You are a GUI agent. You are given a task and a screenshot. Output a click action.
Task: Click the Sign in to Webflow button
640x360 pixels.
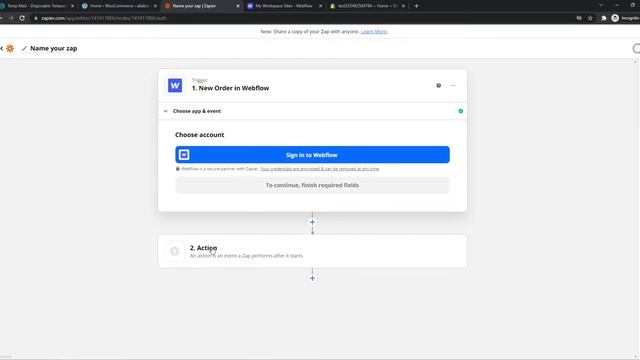pos(312,155)
